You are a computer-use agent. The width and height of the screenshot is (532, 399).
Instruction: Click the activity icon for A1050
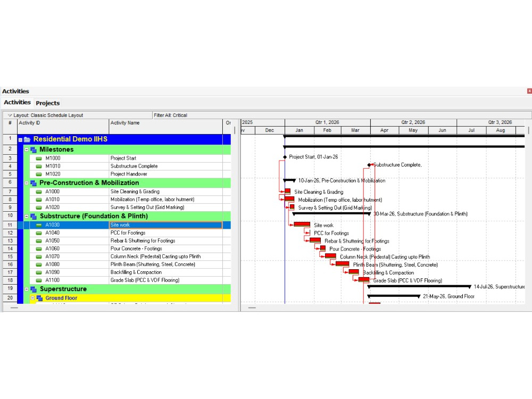39,241
